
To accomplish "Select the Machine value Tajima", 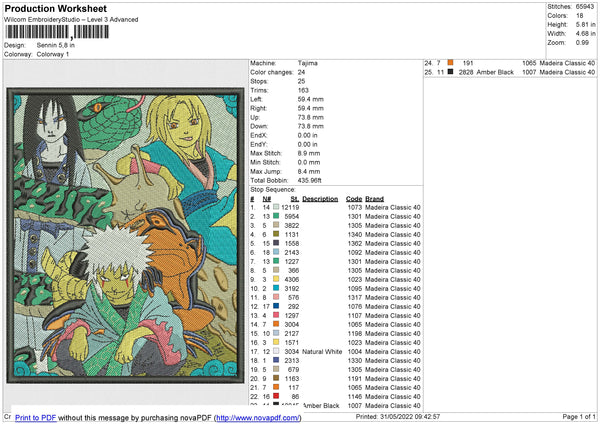I will (308, 63).
